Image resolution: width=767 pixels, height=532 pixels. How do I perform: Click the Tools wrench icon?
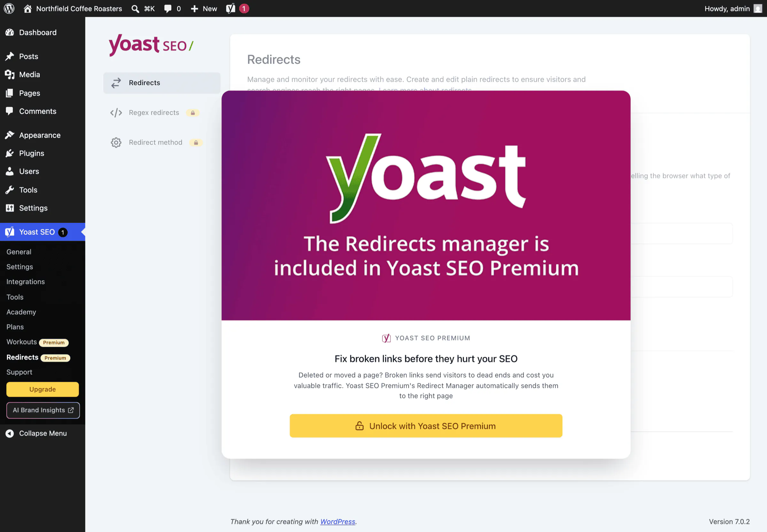pyautogui.click(x=10, y=190)
